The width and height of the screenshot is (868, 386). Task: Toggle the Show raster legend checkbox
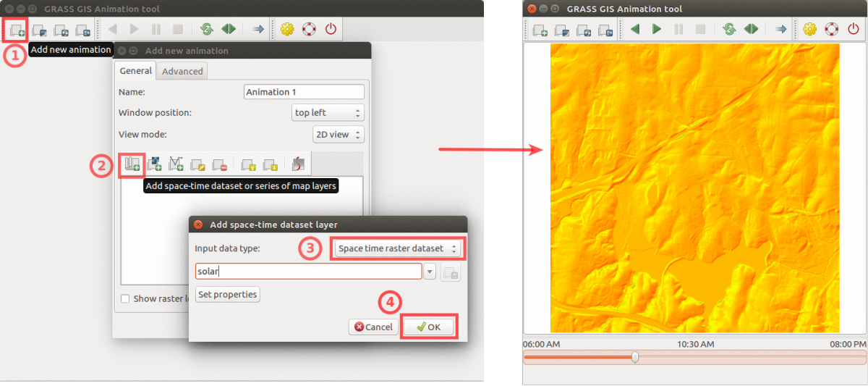(x=126, y=298)
